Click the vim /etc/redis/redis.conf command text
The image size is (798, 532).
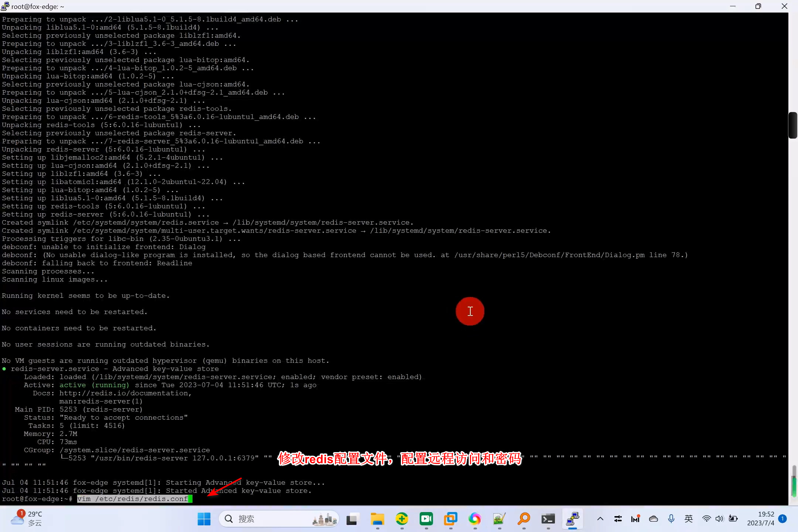coord(132,499)
